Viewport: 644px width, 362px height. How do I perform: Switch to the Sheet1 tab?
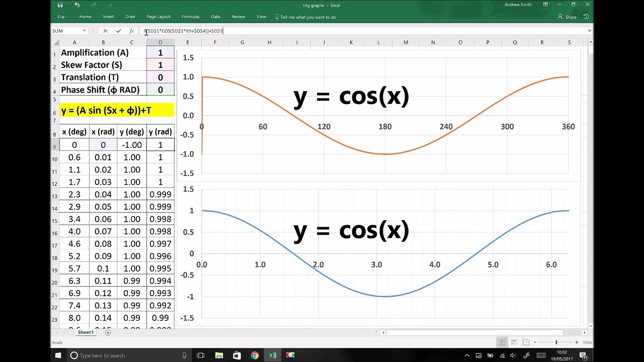coord(86,332)
